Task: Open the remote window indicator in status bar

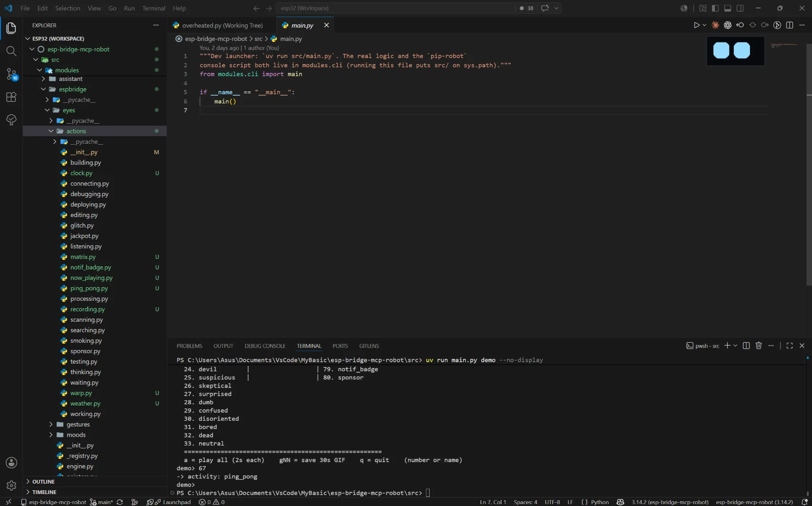Action: coord(8,502)
